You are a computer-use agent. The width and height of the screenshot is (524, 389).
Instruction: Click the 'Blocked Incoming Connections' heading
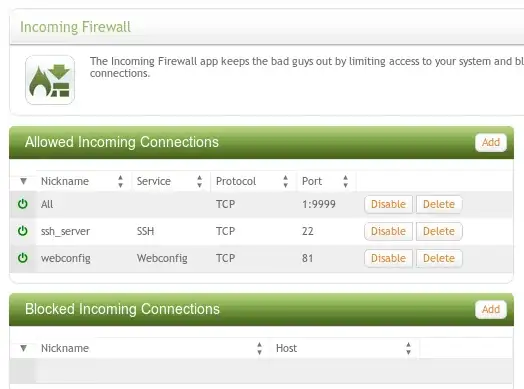click(x=122, y=309)
